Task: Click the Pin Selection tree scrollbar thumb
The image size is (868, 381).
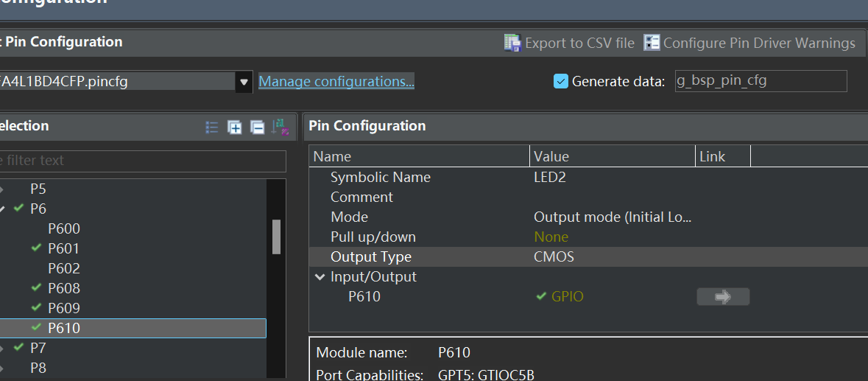Action: pos(276,237)
